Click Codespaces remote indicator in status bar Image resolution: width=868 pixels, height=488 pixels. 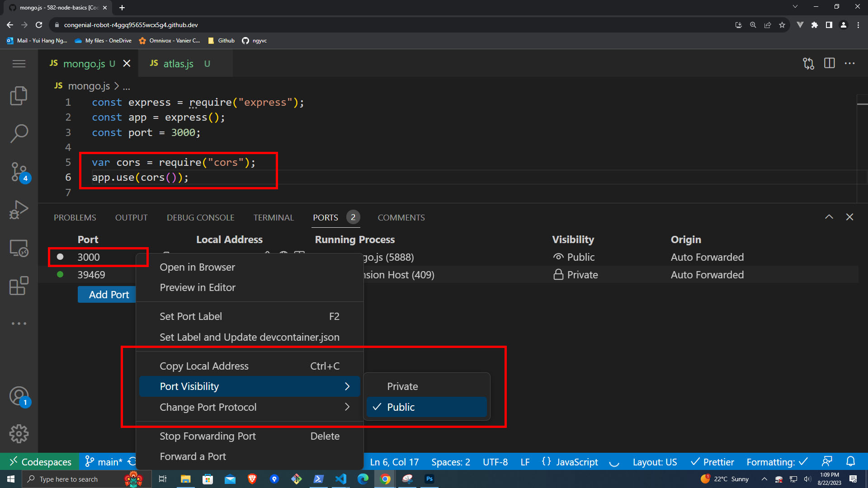point(40,462)
